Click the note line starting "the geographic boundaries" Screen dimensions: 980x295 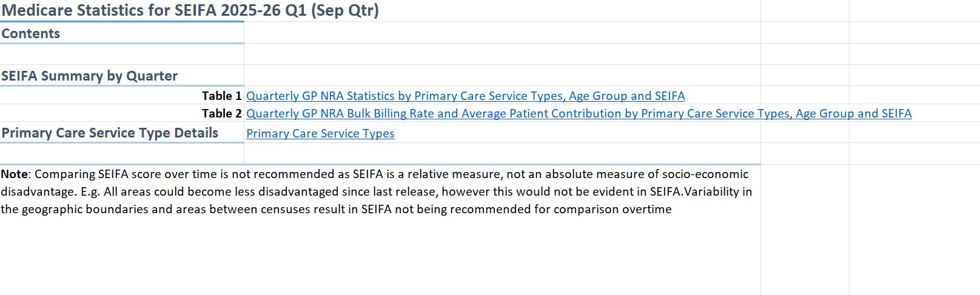336,209
